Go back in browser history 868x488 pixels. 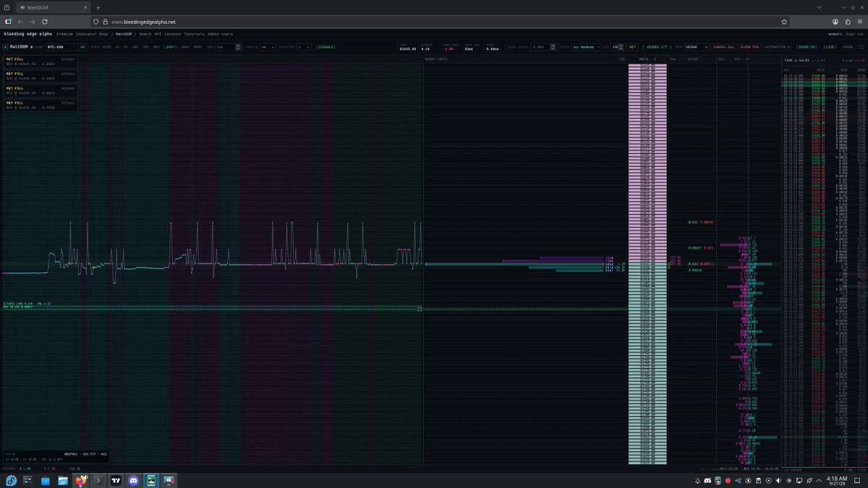coord(20,22)
